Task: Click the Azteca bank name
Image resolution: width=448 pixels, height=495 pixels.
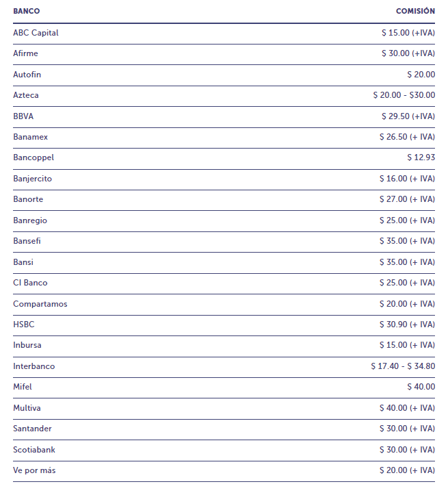Action: (x=26, y=95)
